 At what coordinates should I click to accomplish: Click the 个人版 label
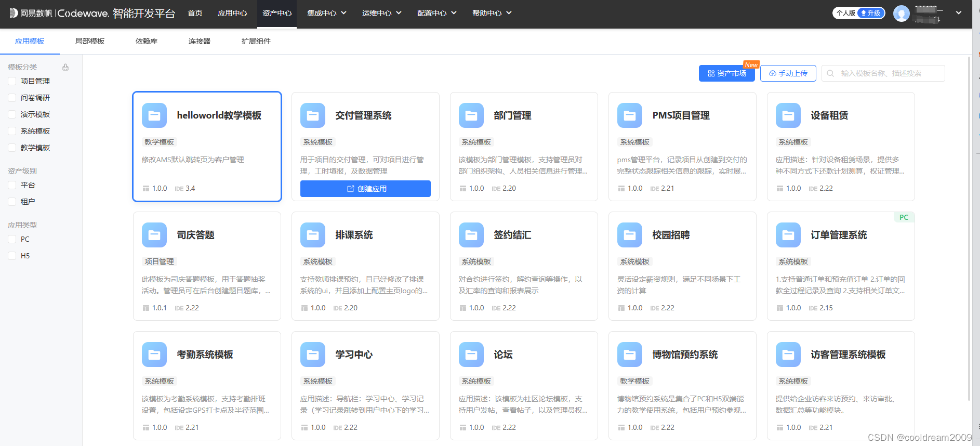(x=845, y=13)
